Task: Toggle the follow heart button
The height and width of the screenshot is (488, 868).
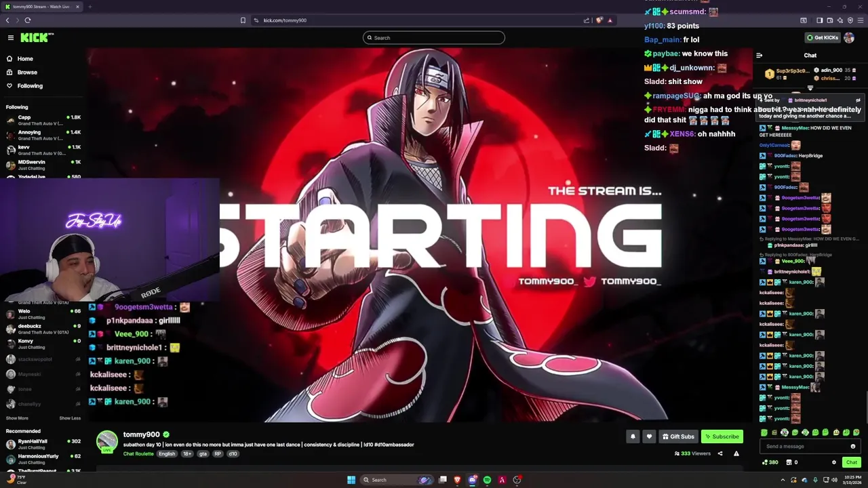Action: tap(649, 436)
